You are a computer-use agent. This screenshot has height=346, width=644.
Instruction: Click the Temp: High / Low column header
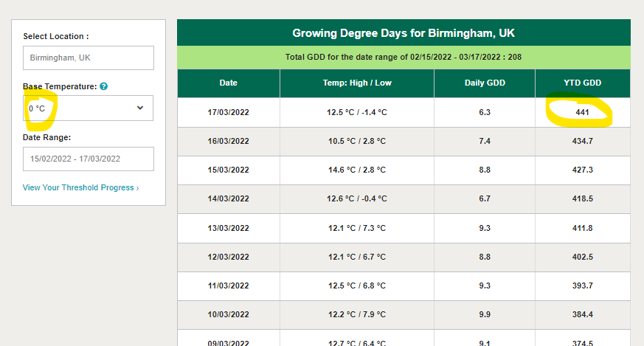[356, 83]
